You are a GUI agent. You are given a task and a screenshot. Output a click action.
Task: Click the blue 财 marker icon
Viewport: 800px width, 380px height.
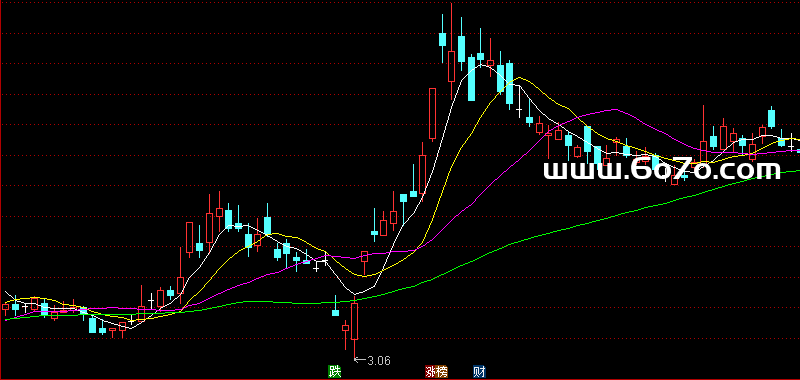point(479,372)
